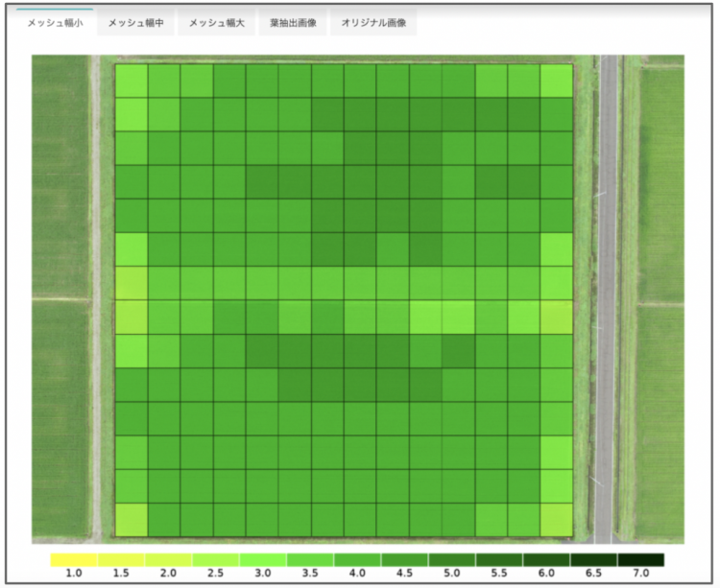Image resolution: width=720 pixels, height=588 pixels.
Task: Click the bottom-right corner mesh cell
Action: [557, 520]
